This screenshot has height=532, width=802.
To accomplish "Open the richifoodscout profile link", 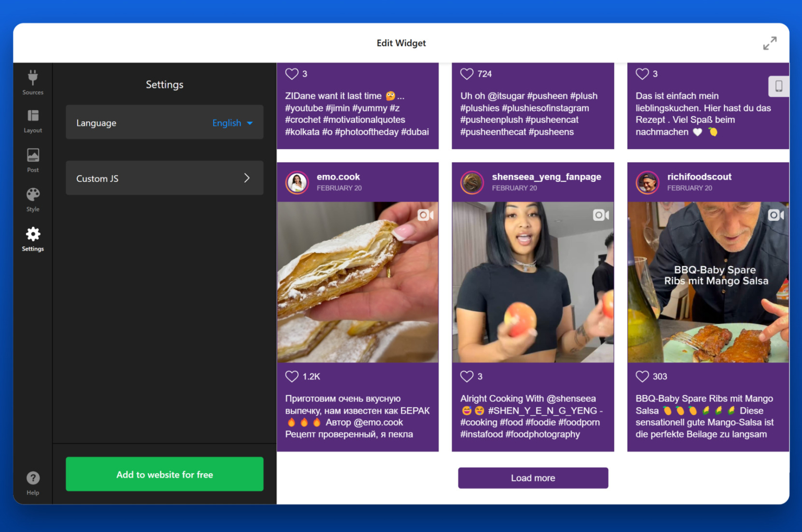I will 699,176.
